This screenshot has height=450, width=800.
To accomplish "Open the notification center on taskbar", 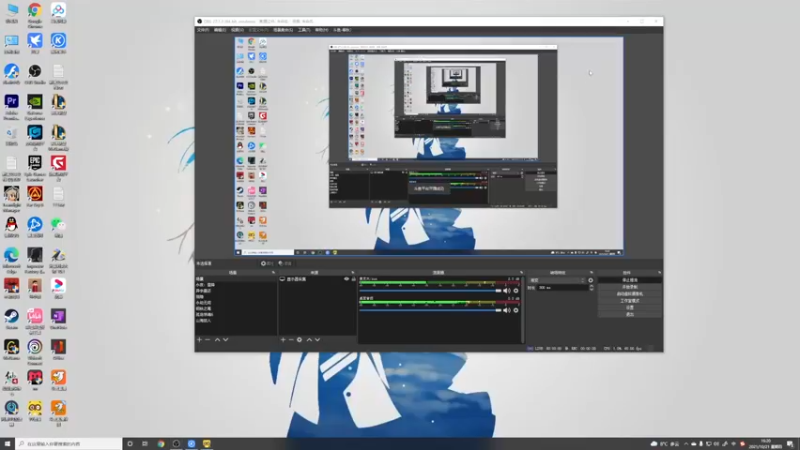I will [790, 444].
